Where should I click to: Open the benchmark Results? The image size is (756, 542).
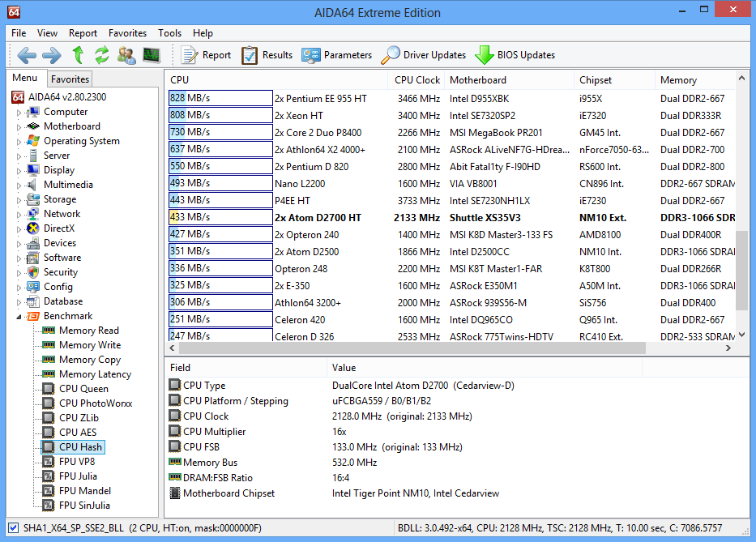[x=267, y=55]
